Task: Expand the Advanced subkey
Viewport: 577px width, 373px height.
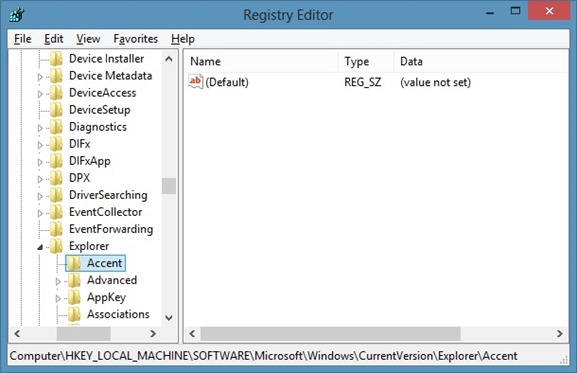Action: [58, 282]
